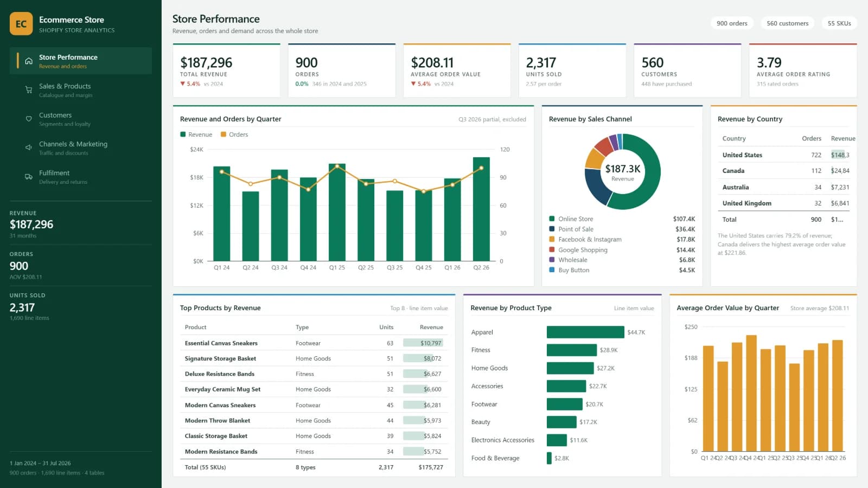Screen dimensions: 868x488
Task: Click the Total (55 SKUs) row
Action: tap(314, 467)
